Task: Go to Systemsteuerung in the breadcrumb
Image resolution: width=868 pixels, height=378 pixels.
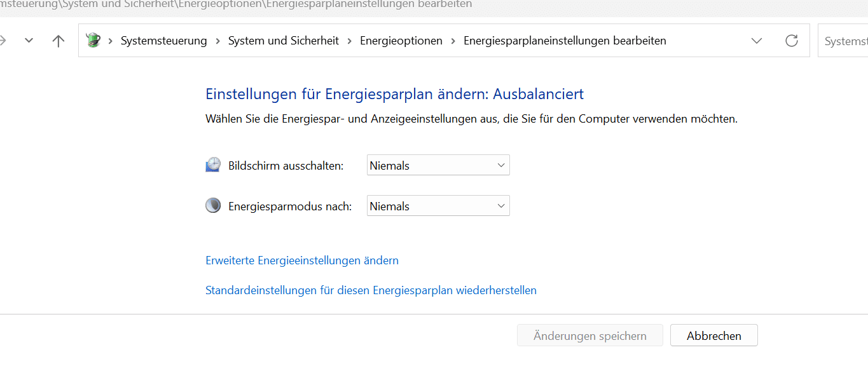Action: 163,41
